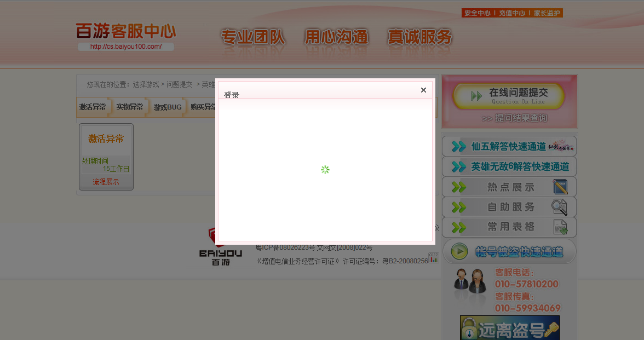Click the notebook icon on 热点展示
This screenshot has width=644, height=340.
tap(560, 187)
